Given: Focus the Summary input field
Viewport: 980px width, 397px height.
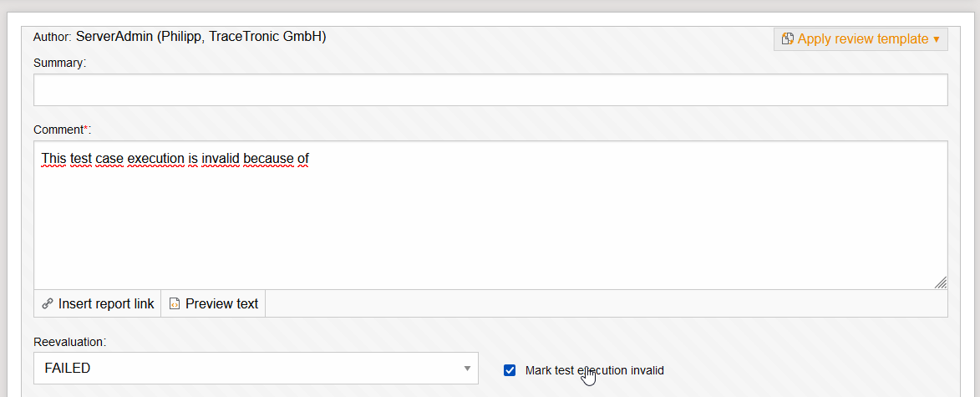Looking at the screenshot, I should [x=490, y=90].
